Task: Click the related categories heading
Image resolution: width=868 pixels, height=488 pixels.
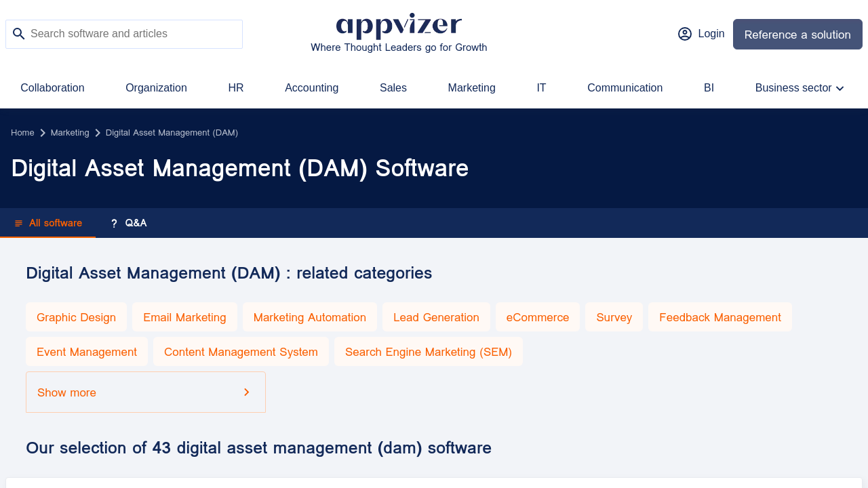Action: point(229,273)
